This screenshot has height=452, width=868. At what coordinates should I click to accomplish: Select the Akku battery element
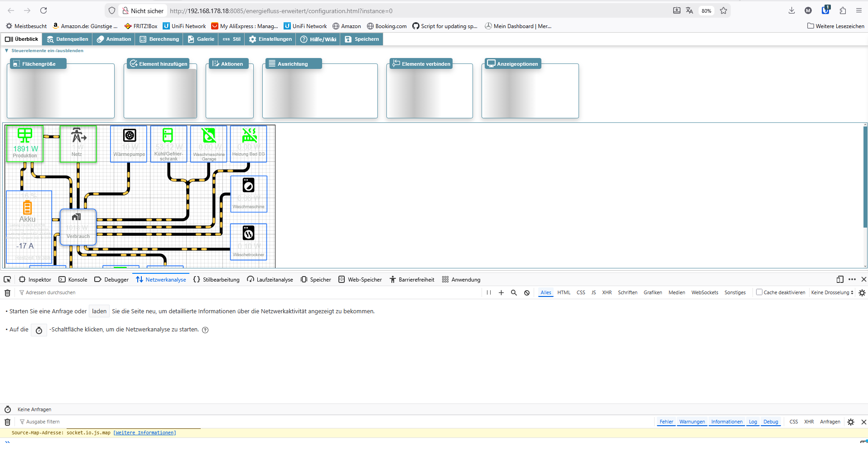28,208
